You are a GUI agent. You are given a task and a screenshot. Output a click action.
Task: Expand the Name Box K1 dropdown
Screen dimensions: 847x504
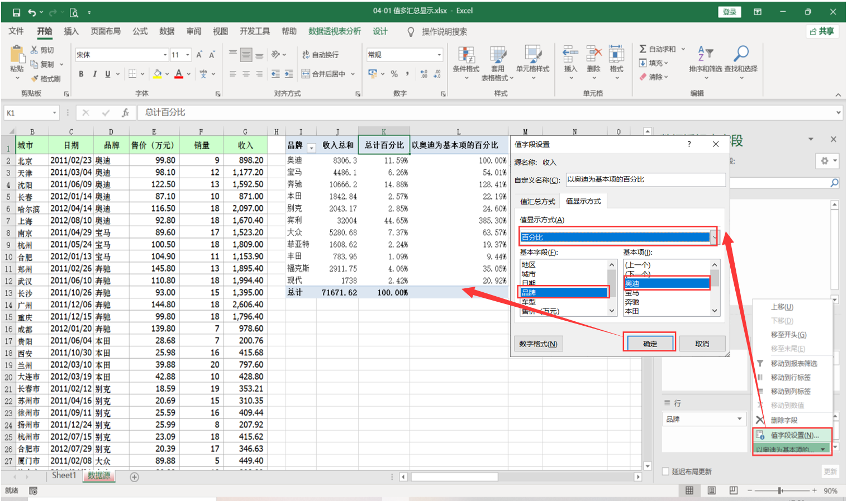[x=54, y=113]
